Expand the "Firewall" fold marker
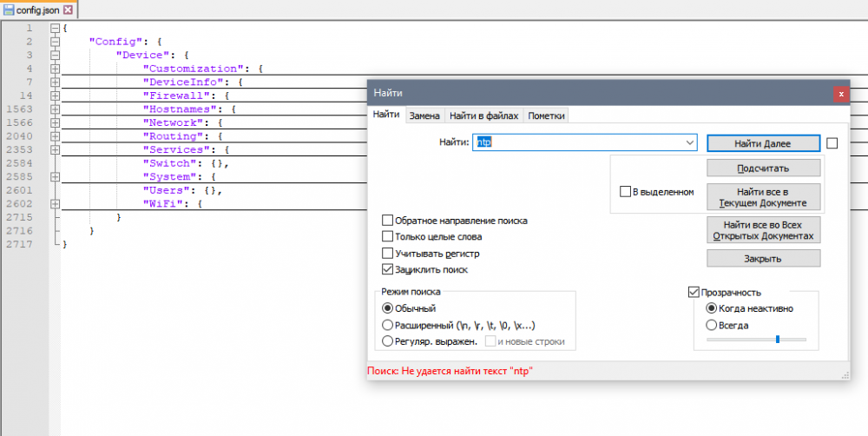 pos(55,96)
